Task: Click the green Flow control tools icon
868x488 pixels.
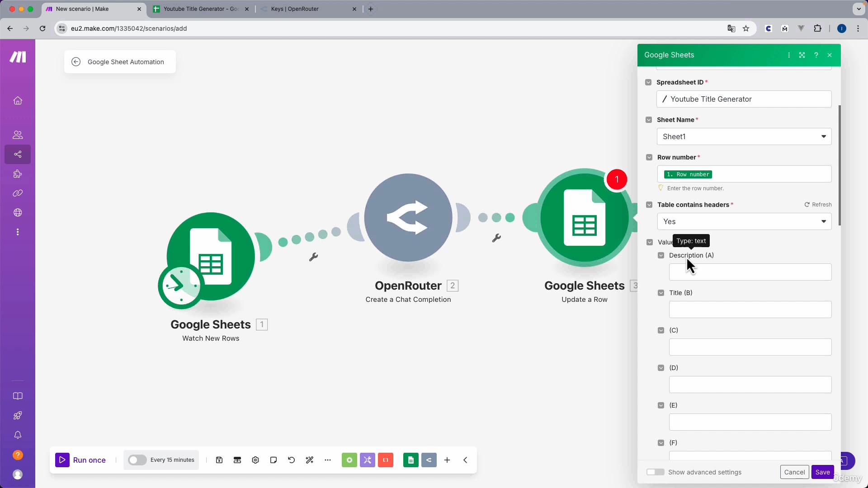Action: coord(349,460)
